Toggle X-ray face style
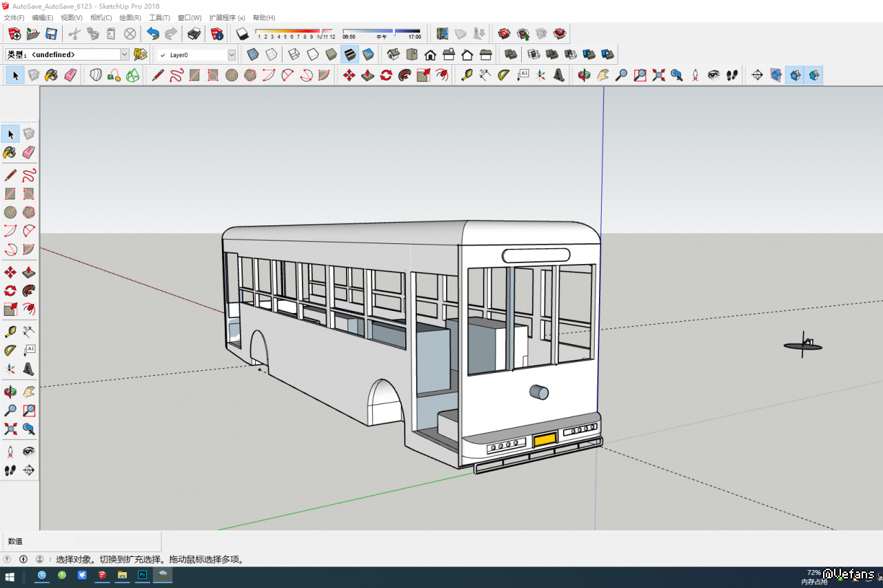 (253, 54)
